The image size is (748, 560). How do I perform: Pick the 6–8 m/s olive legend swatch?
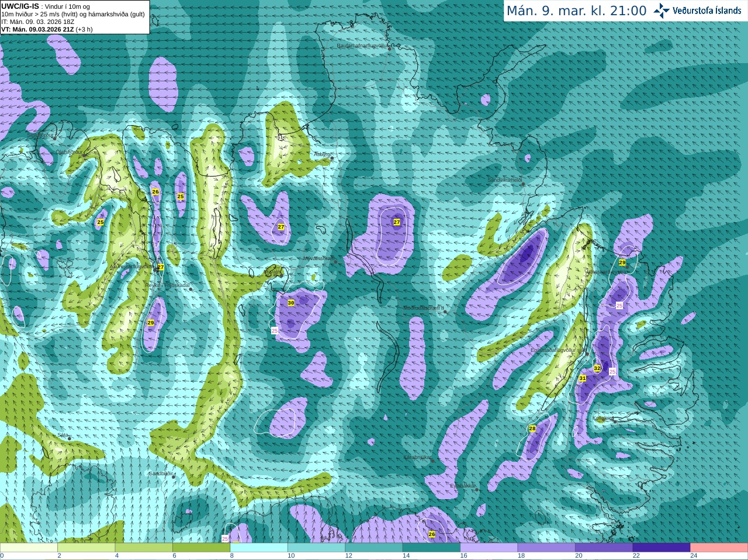pos(201,548)
